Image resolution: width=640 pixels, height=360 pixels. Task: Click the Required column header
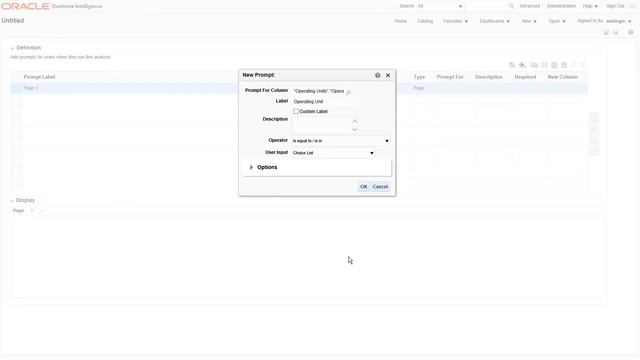point(525,77)
